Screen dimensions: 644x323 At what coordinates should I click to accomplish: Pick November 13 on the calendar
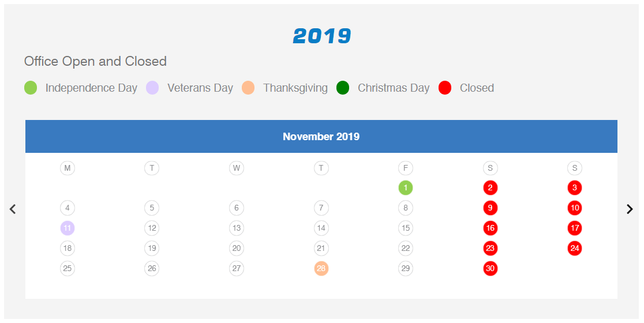pyautogui.click(x=237, y=228)
